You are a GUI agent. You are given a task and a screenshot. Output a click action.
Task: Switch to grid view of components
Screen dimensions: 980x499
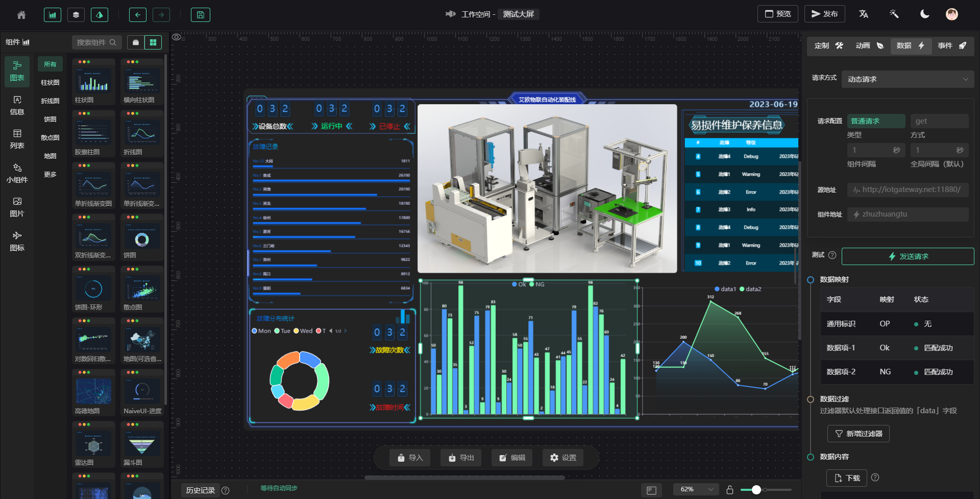pyautogui.click(x=153, y=42)
